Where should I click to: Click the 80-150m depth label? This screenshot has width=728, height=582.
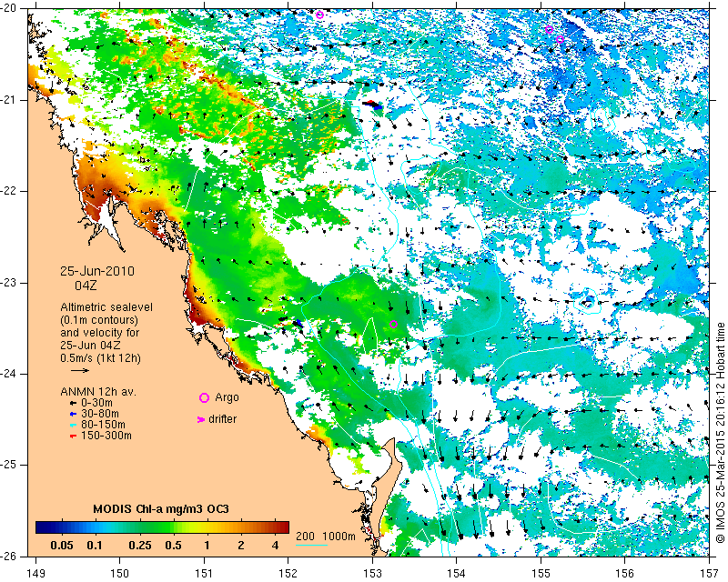pos(103,425)
